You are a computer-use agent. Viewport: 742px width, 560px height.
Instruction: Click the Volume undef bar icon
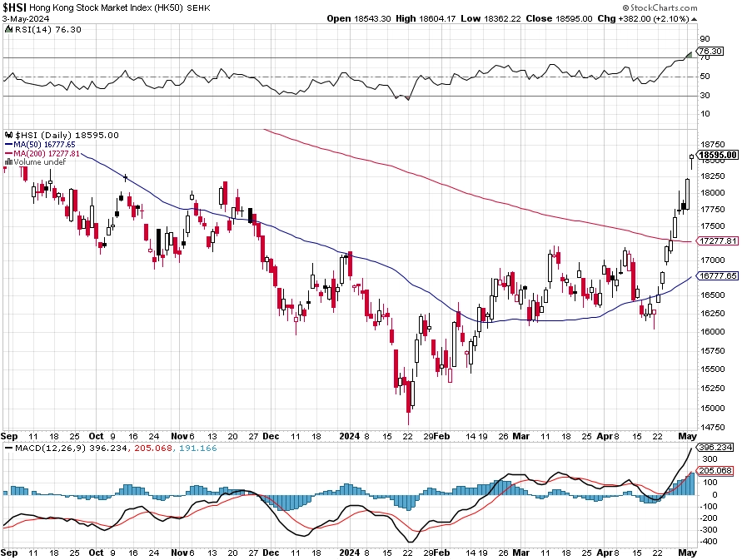coord(8,162)
